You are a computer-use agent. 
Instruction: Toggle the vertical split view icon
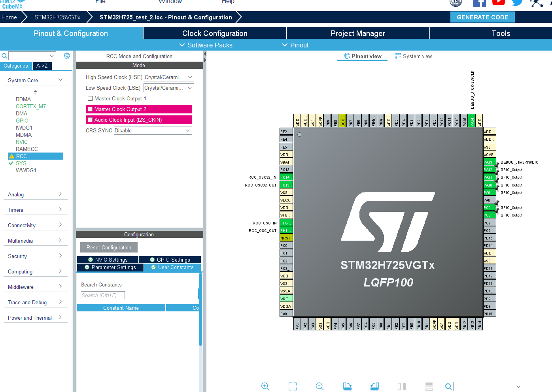pyautogui.click(x=429, y=386)
